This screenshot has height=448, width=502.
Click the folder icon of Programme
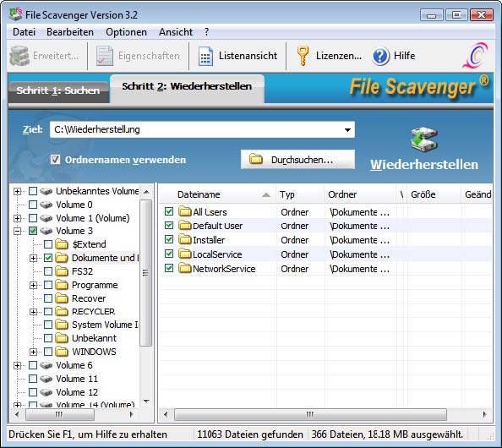[62, 285]
